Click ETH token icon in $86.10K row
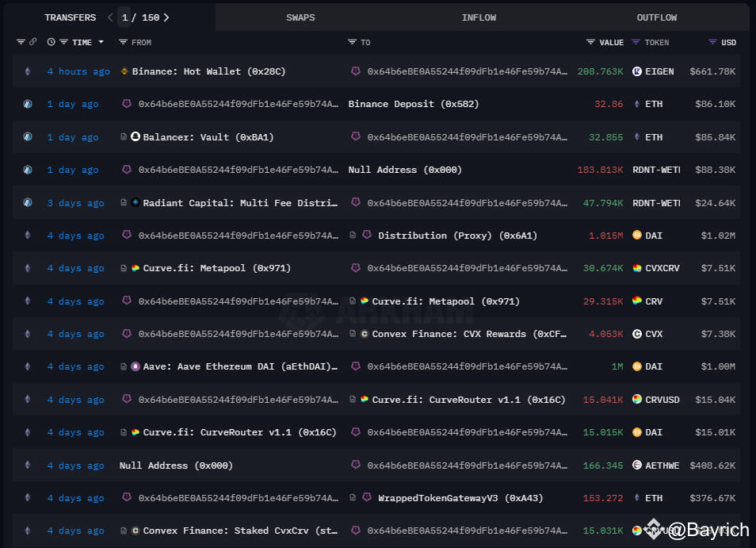Screen dimensions: 756x548 tap(637, 104)
